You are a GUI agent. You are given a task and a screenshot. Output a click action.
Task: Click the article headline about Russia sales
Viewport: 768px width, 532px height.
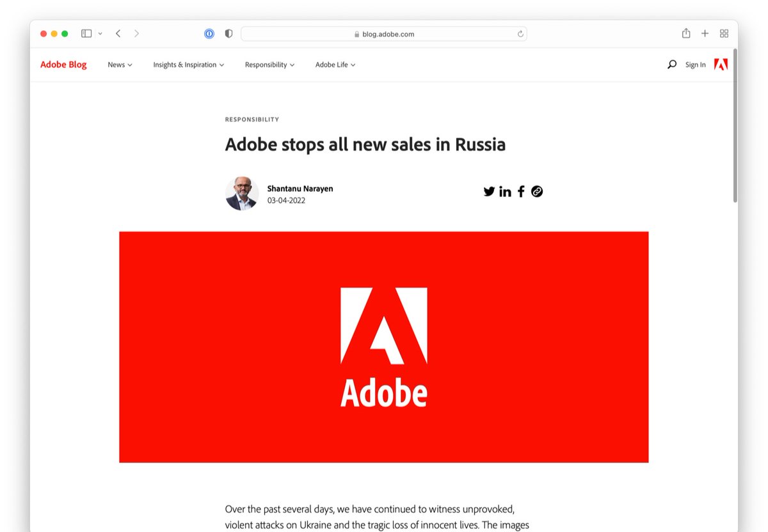[365, 145]
